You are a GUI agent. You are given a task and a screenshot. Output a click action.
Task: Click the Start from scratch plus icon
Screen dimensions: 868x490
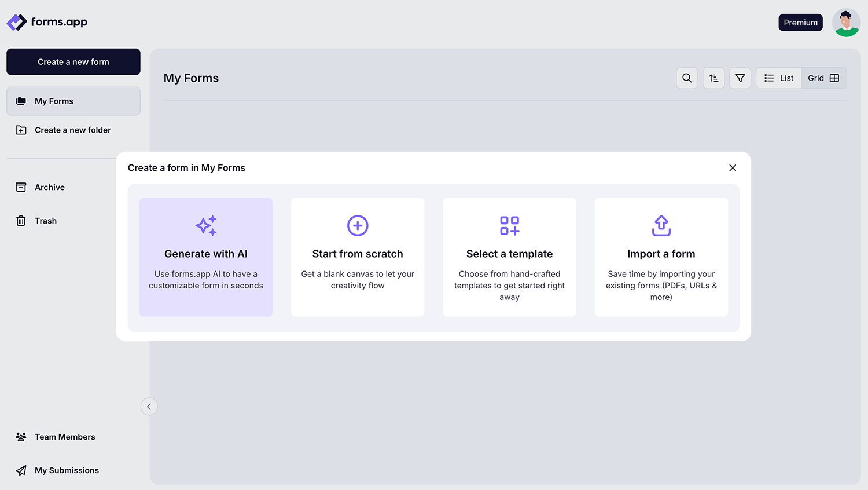click(357, 225)
